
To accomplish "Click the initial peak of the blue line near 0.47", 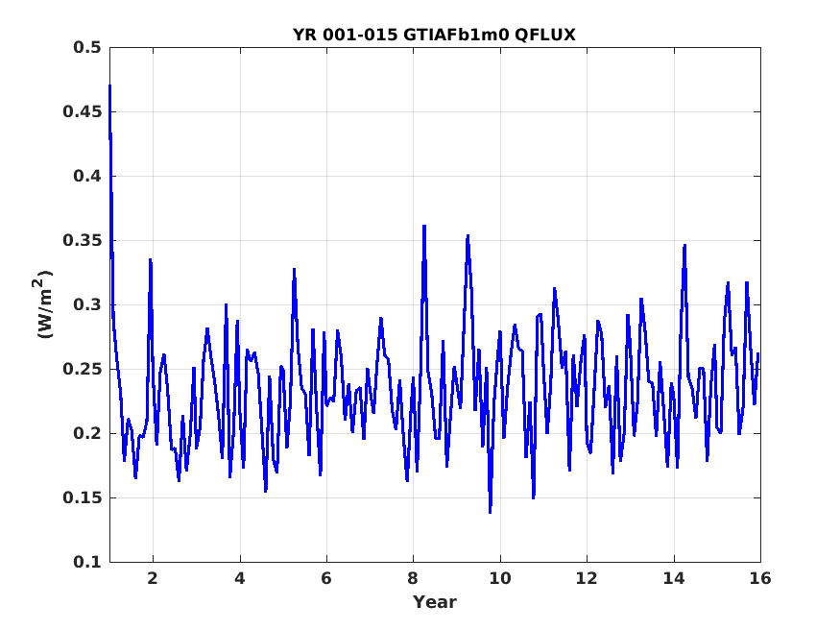I will click(109, 85).
